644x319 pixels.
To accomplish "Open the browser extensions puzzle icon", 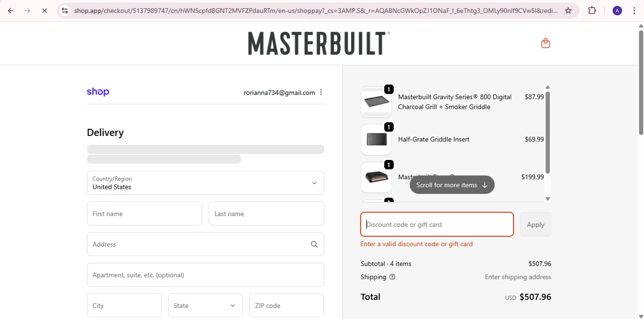I will [592, 11].
